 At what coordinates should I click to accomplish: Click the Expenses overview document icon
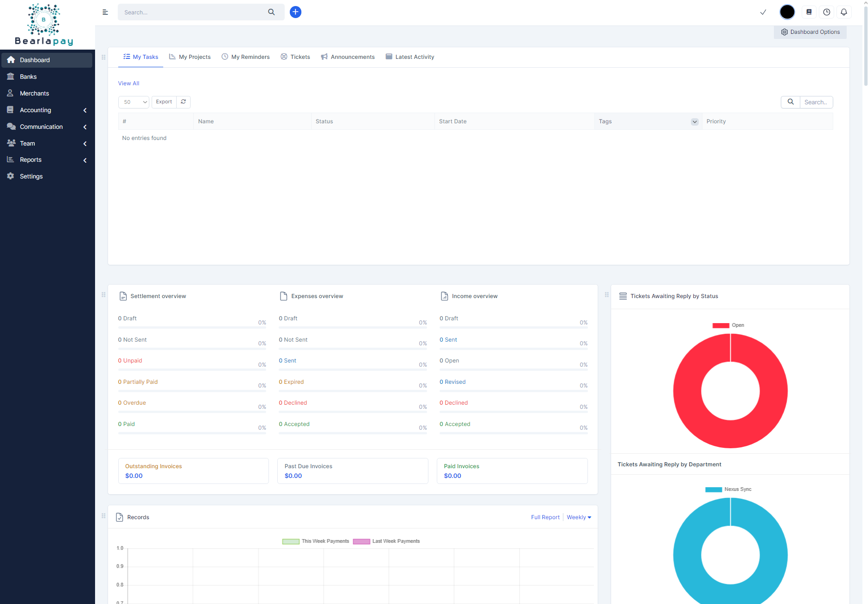pyautogui.click(x=284, y=296)
